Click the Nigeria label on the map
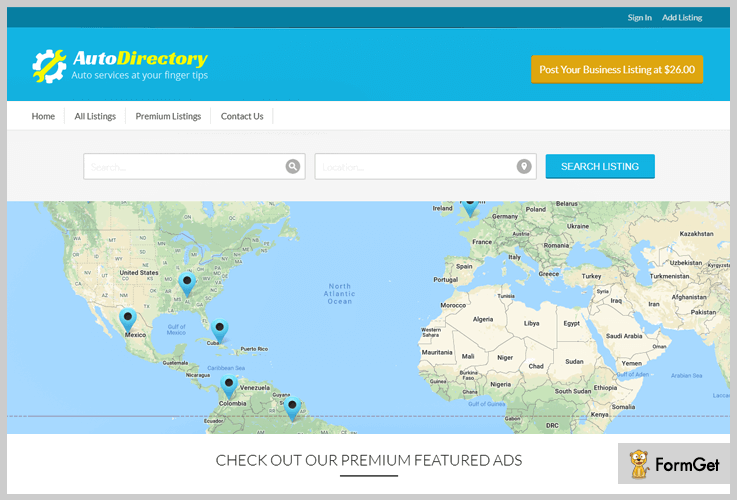The height and width of the screenshot is (500, 737). tap(500, 384)
